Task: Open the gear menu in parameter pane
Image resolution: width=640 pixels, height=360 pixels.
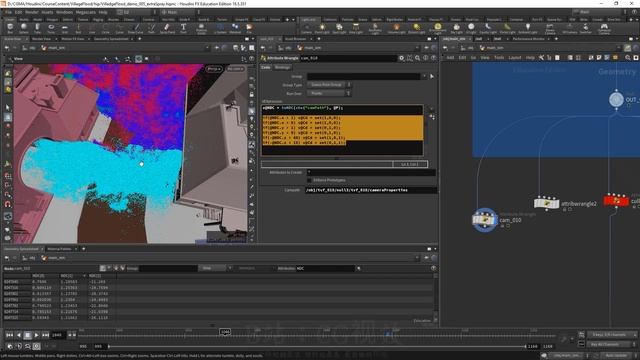Action: [x=402, y=58]
